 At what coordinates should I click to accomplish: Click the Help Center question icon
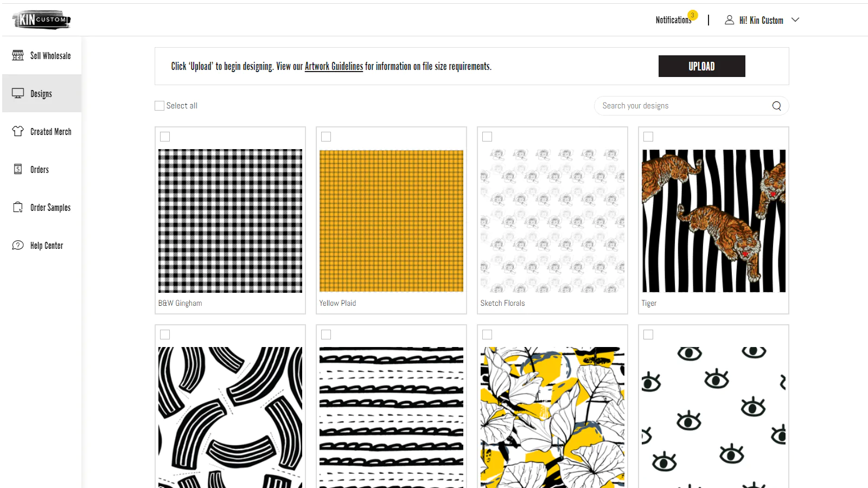click(x=18, y=245)
